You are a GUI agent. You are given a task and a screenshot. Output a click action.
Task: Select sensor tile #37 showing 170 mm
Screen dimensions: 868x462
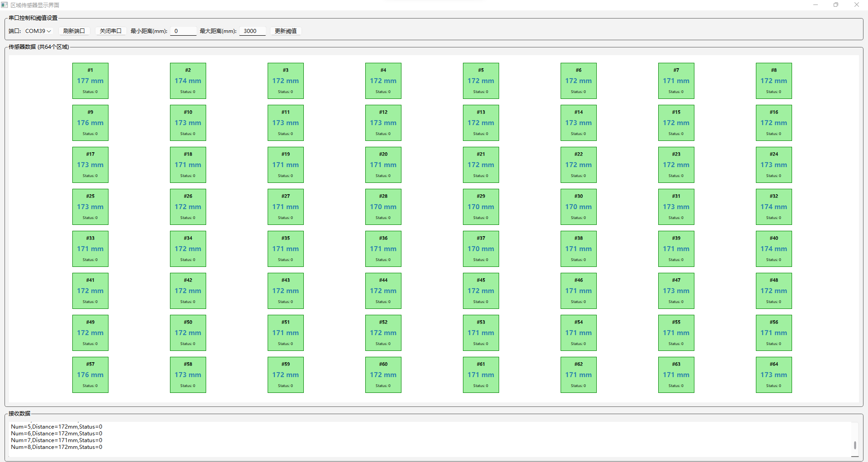481,249
